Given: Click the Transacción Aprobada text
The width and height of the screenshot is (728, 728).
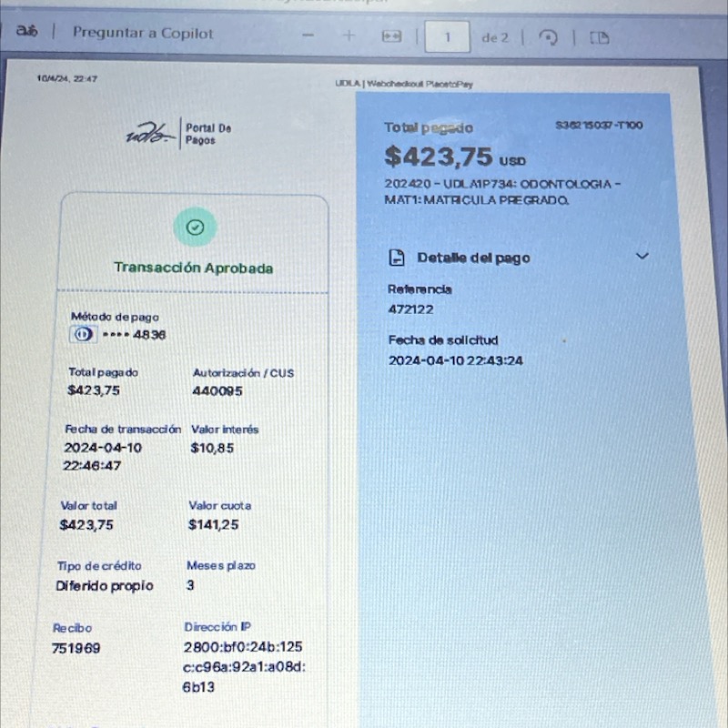Looking at the screenshot, I should (193, 268).
